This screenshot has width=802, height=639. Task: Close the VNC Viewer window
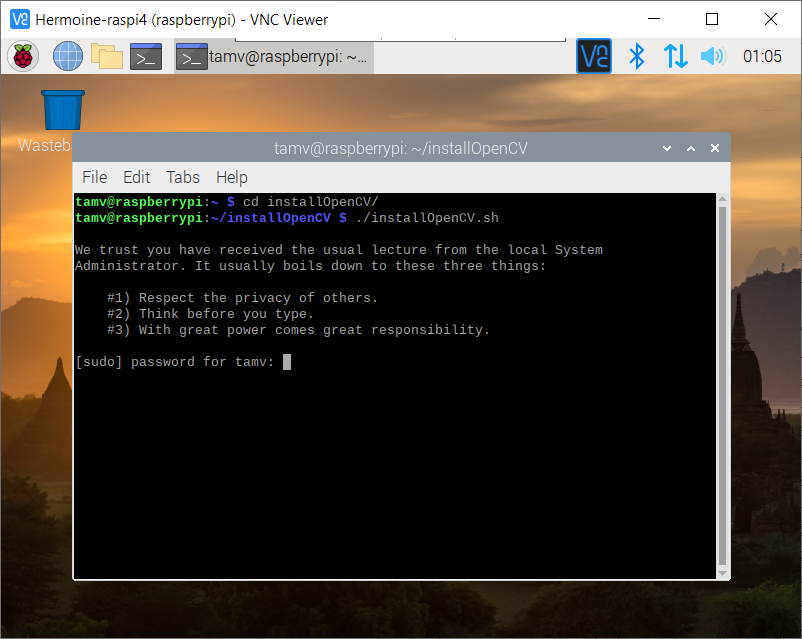771,19
